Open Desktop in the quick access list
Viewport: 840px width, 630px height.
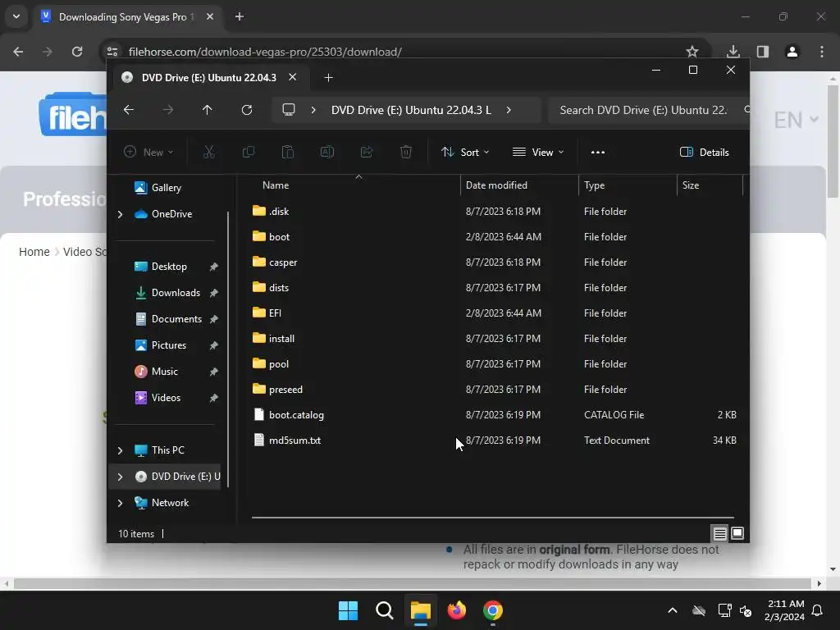[x=169, y=267]
